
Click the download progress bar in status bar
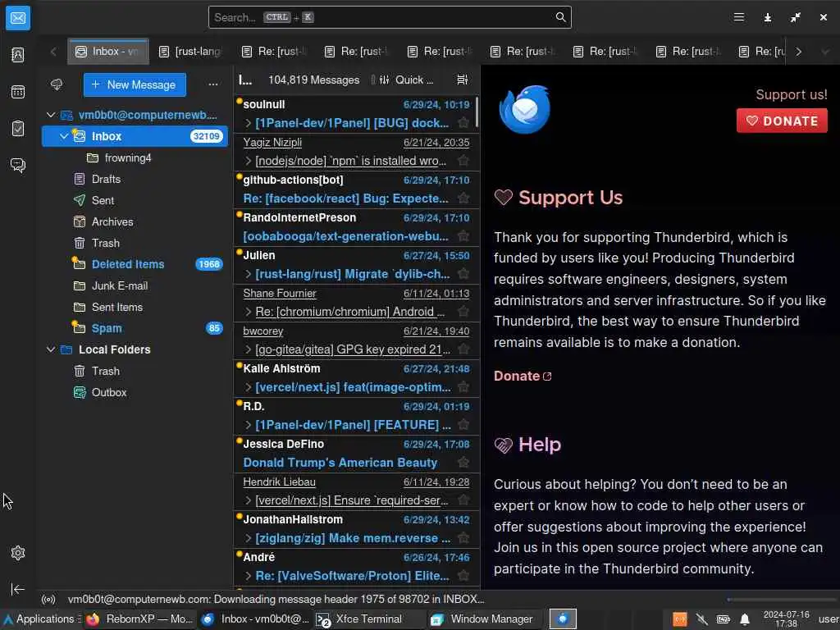[781, 599]
